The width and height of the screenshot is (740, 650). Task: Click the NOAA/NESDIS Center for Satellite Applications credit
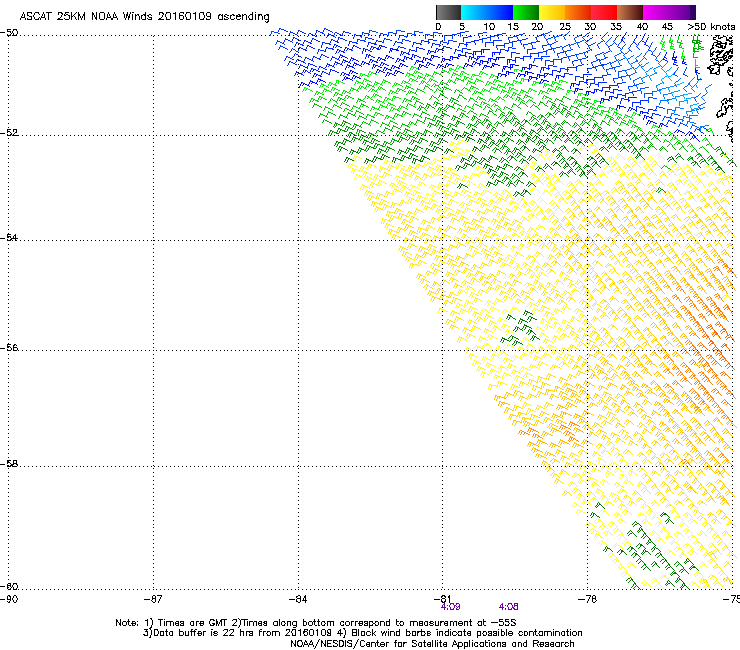[x=432, y=644]
